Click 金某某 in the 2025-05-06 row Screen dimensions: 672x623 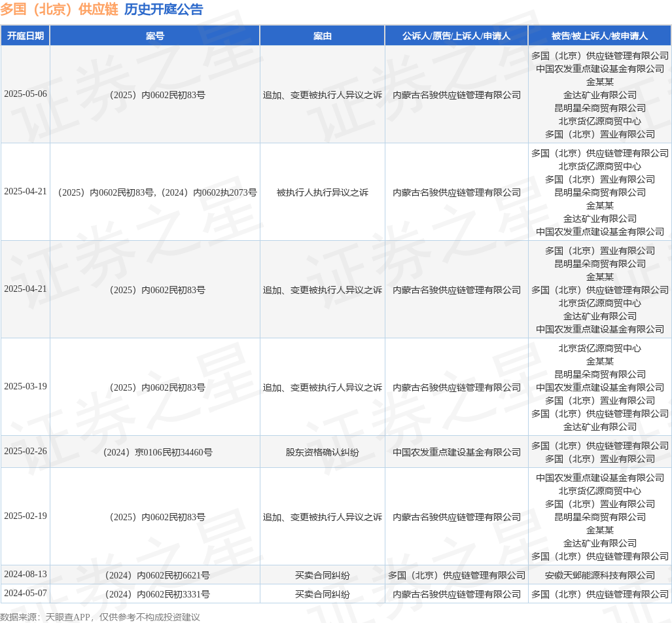pyautogui.click(x=599, y=82)
